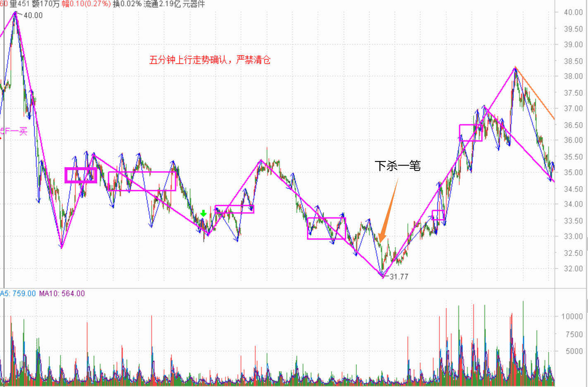
Task: Select the orange descending trend line
Action: [535, 93]
